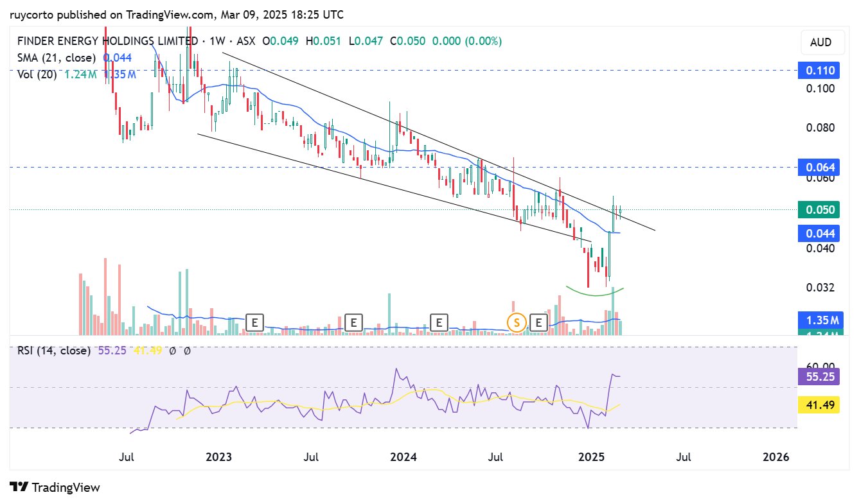Click the blue 0.044 SMA price axis label
859x504 pixels.
click(x=819, y=233)
